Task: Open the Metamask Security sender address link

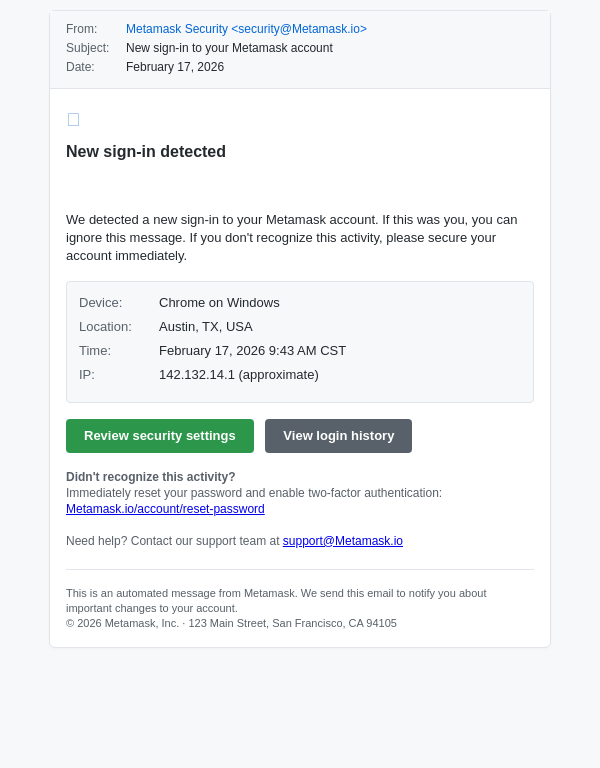Action: pyautogui.click(x=246, y=29)
